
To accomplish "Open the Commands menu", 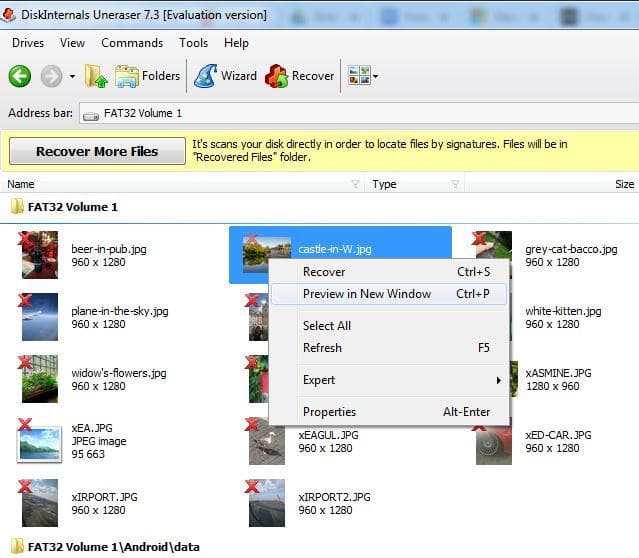I will (x=132, y=43).
